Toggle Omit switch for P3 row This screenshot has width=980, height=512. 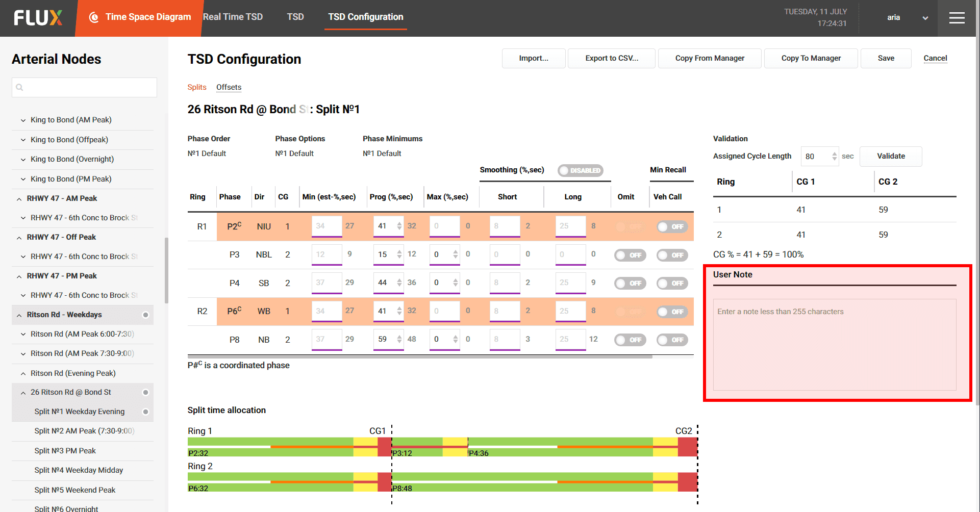pyautogui.click(x=630, y=255)
